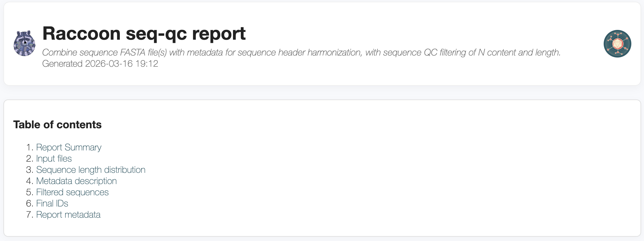Click the italic report description subtitle
Viewport: 644px width, 241px height.
click(x=301, y=52)
